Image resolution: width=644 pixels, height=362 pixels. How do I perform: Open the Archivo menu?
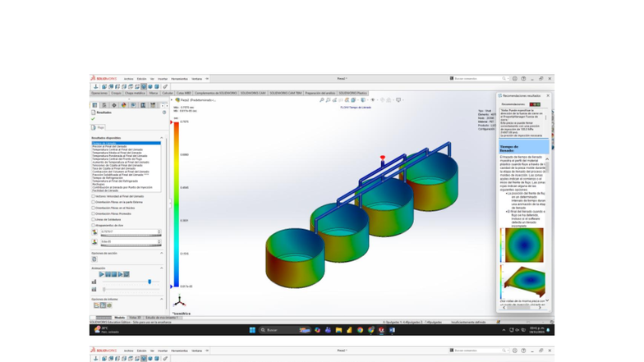pos(128,79)
